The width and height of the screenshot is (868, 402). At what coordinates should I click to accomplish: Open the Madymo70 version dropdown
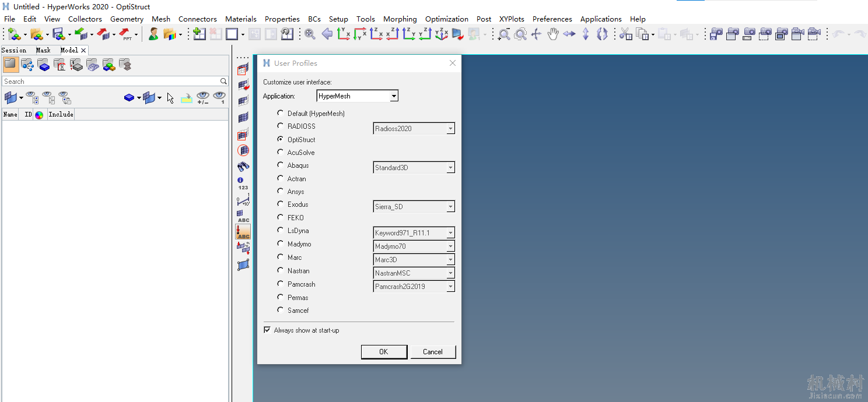414,246
